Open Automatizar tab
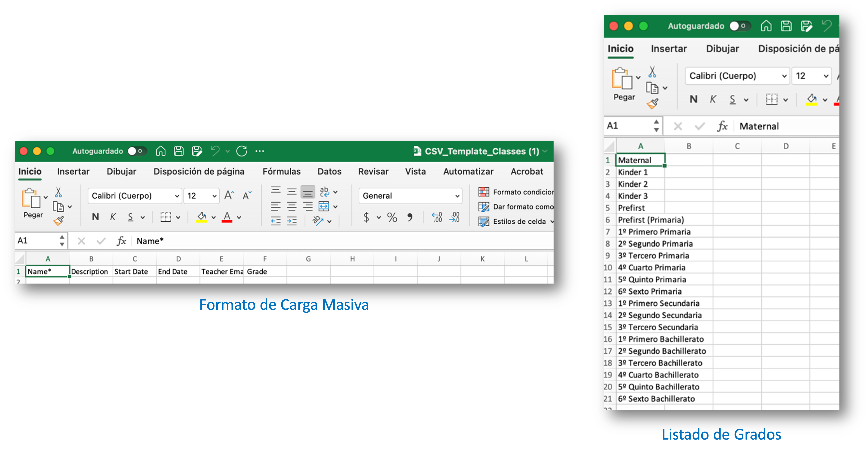The width and height of the screenshot is (868, 454). [468, 172]
